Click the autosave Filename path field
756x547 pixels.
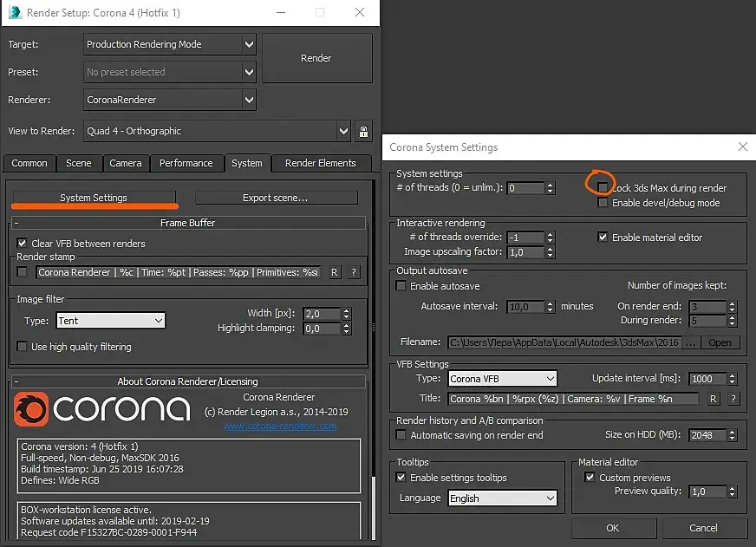click(564, 342)
